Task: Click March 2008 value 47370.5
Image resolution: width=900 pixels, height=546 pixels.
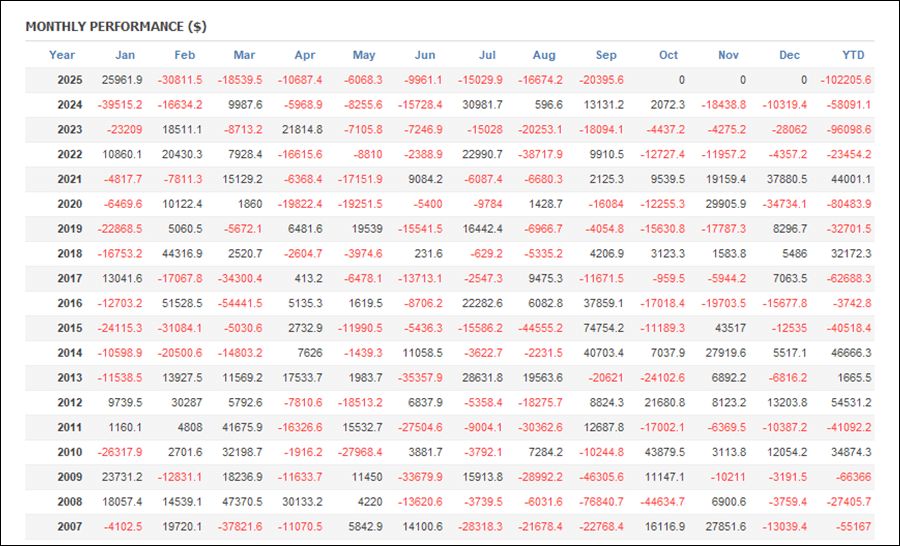Action: (242, 499)
